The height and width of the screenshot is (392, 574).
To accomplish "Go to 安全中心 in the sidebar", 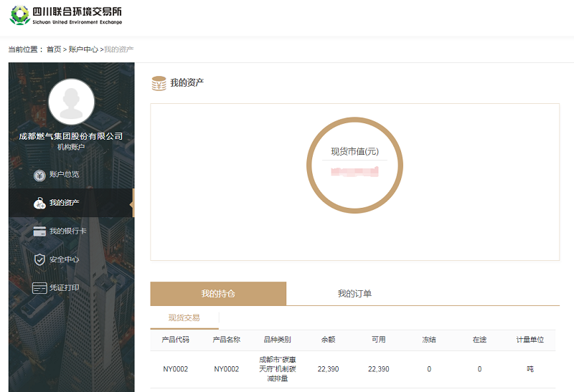I will pyautogui.click(x=64, y=259).
